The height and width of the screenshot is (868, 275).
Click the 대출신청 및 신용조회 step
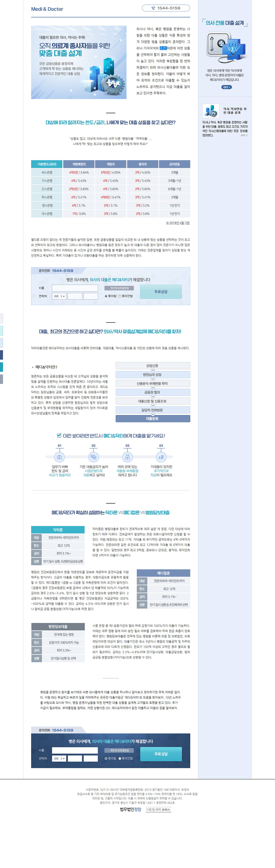[x=153, y=401]
